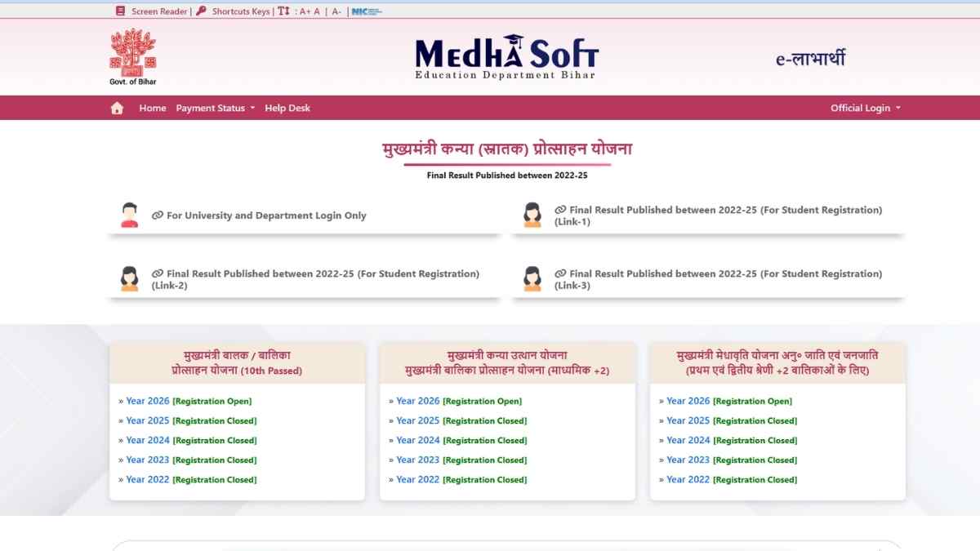Image resolution: width=980 pixels, height=551 pixels.
Task: Click chain icon before University and Department Login
Action: [158, 216]
